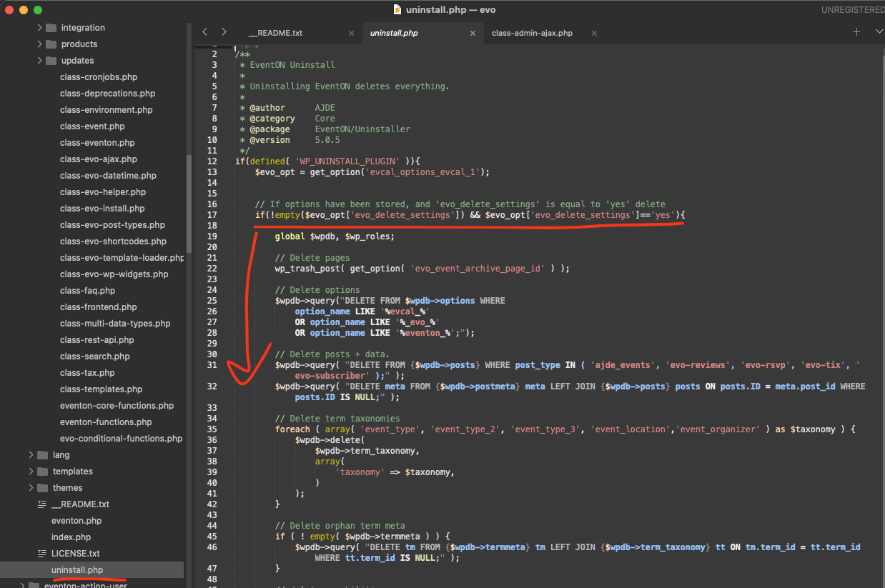Image resolution: width=885 pixels, height=588 pixels.
Task: Select LICENSE.txt in file tree
Action: coord(75,554)
